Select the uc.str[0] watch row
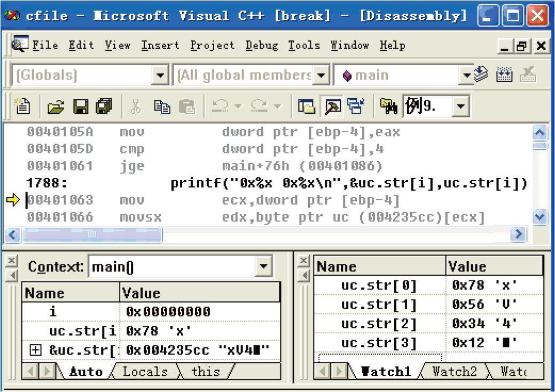The height and width of the screenshot is (392, 555). click(x=428, y=285)
